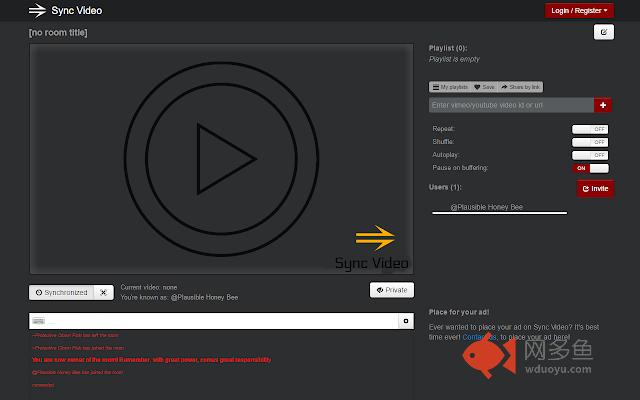640x400 pixels.
Task: Enable the Repeat toggle
Action: click(x=590, y=129)
